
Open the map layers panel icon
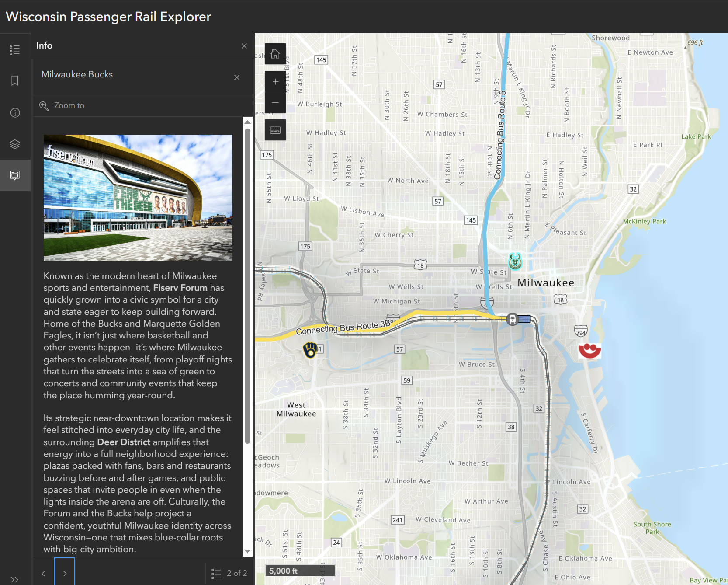coord(15,144)
